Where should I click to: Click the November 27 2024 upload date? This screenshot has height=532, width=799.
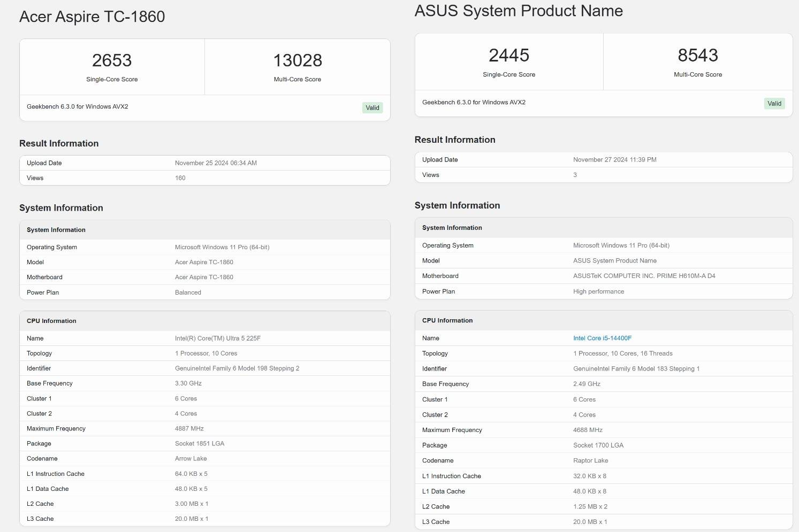pos(614,159)
